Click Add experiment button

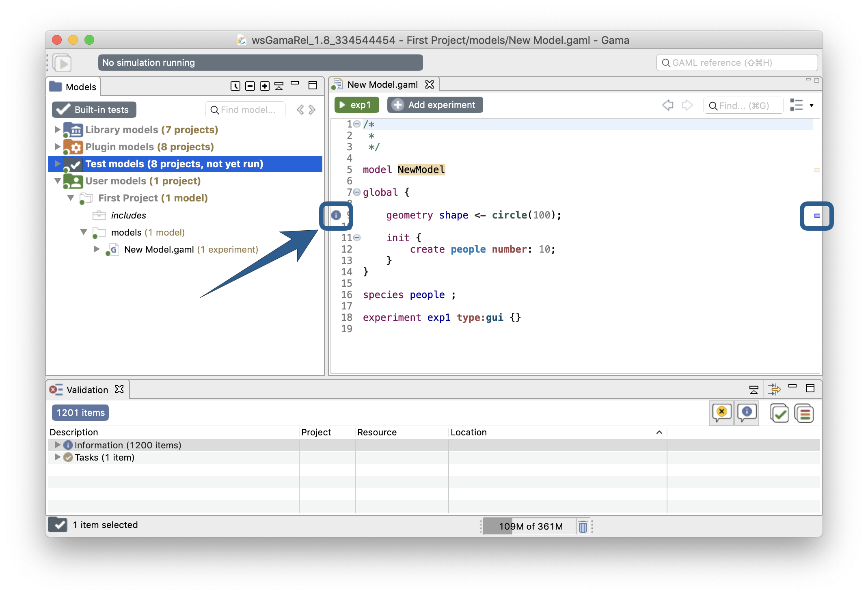pos(435,104)
